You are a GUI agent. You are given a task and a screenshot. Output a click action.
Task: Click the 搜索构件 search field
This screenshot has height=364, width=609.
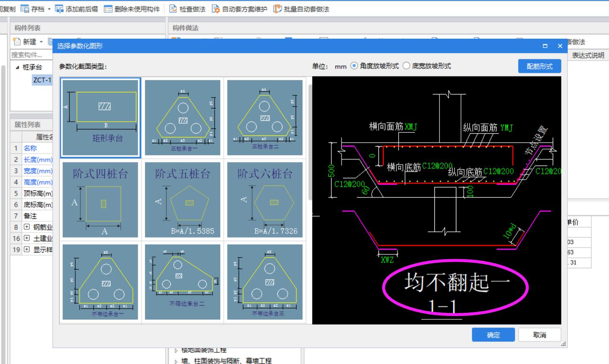(x=31, y=55)
